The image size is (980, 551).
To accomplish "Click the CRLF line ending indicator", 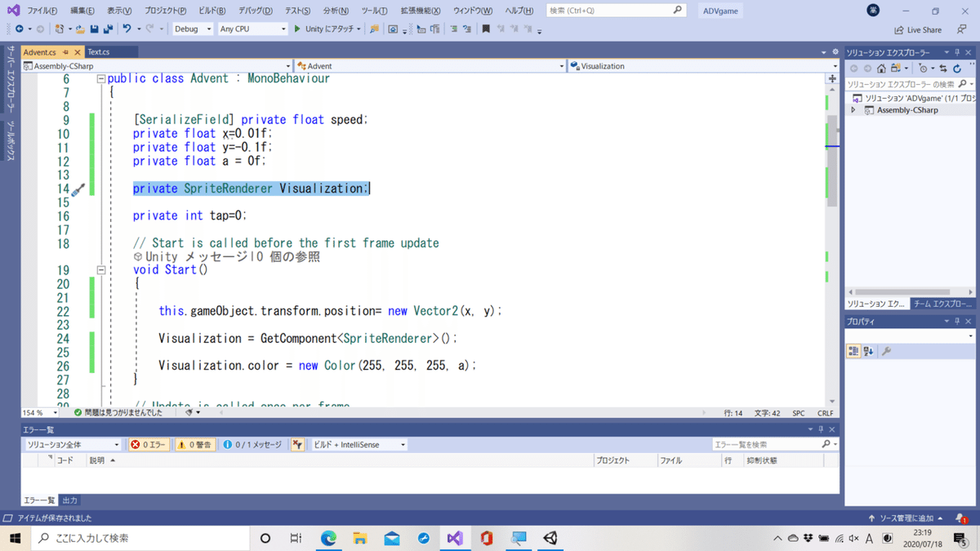I will (825, 413).
